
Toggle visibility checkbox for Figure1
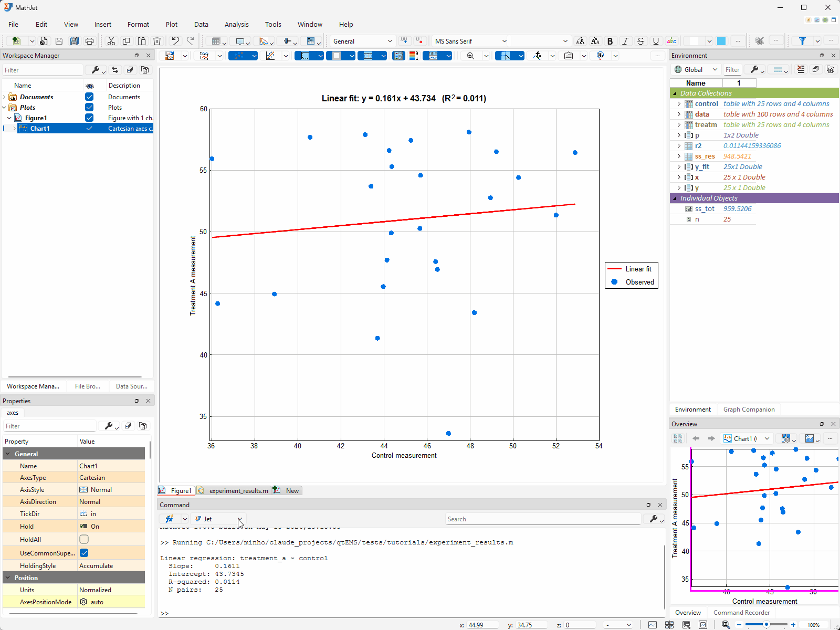tap(89, 118)
